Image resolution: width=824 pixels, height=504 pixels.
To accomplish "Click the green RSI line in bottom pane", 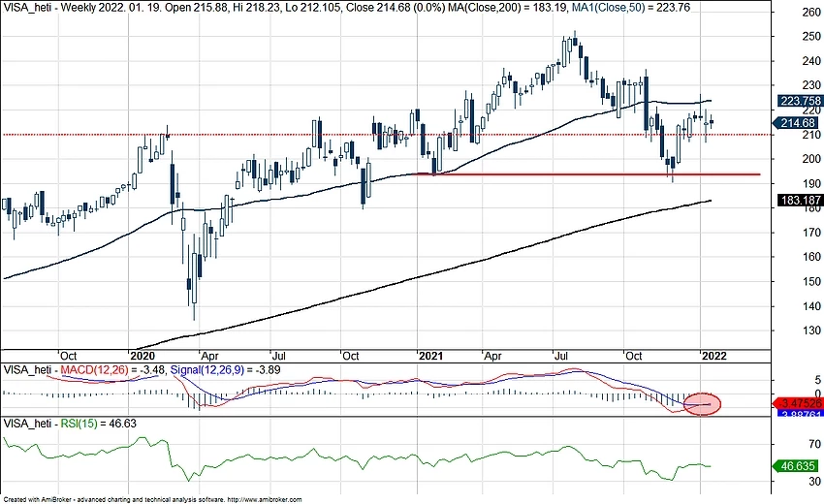I will pyautogui.click(x=358, y=458).
